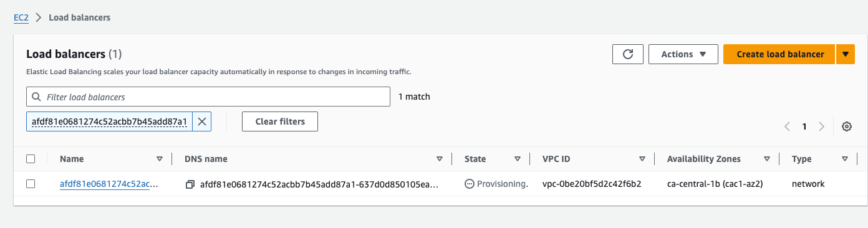Sort by the Availability Zones column arrow
Screen dimensions: 868x228
pos(767,159)
